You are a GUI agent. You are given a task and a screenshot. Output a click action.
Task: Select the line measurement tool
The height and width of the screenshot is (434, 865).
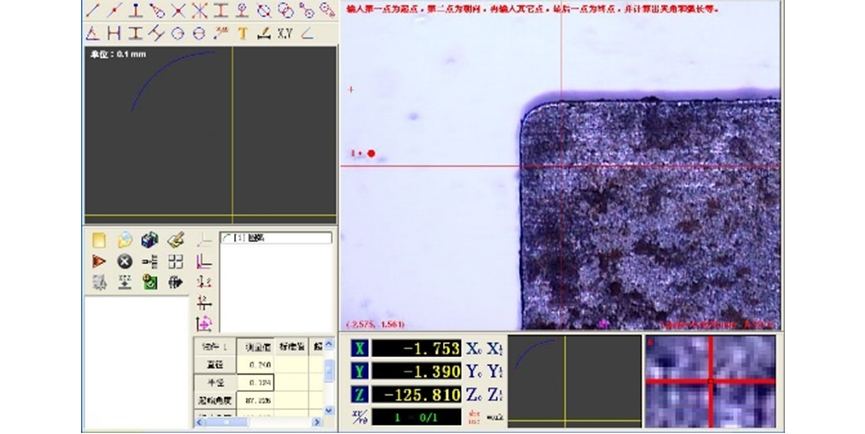[93, 11]
